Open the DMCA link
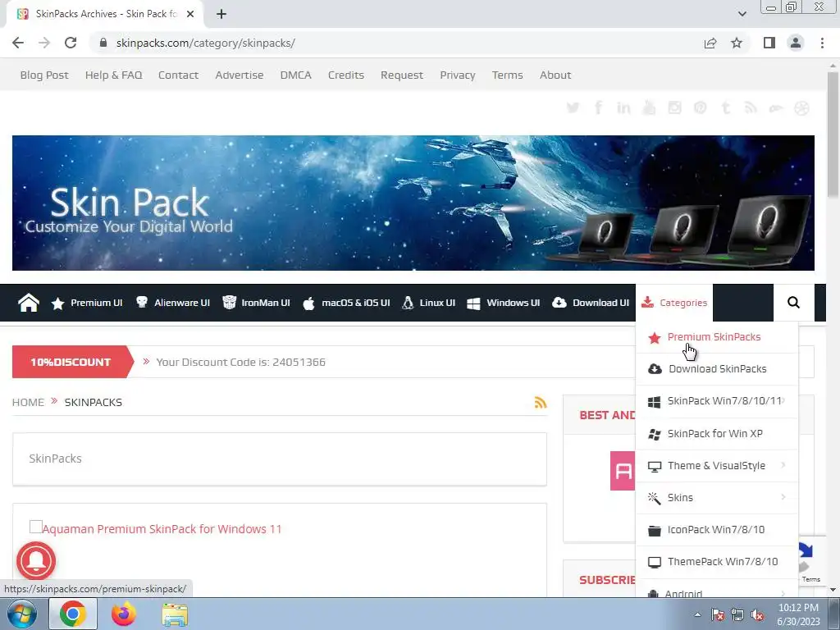 (295, 75)
